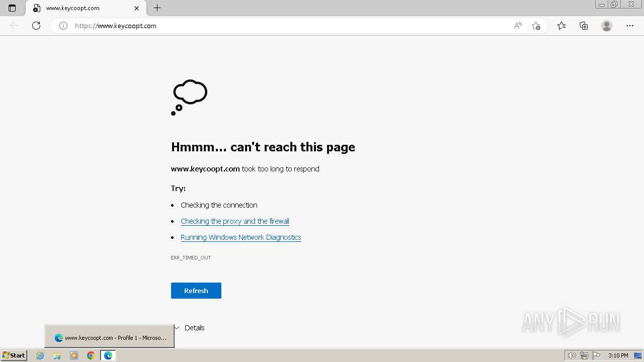This screenshot has height=362, width=644.
Task: Open the profile avatar menu
Action: coord(607,26)
